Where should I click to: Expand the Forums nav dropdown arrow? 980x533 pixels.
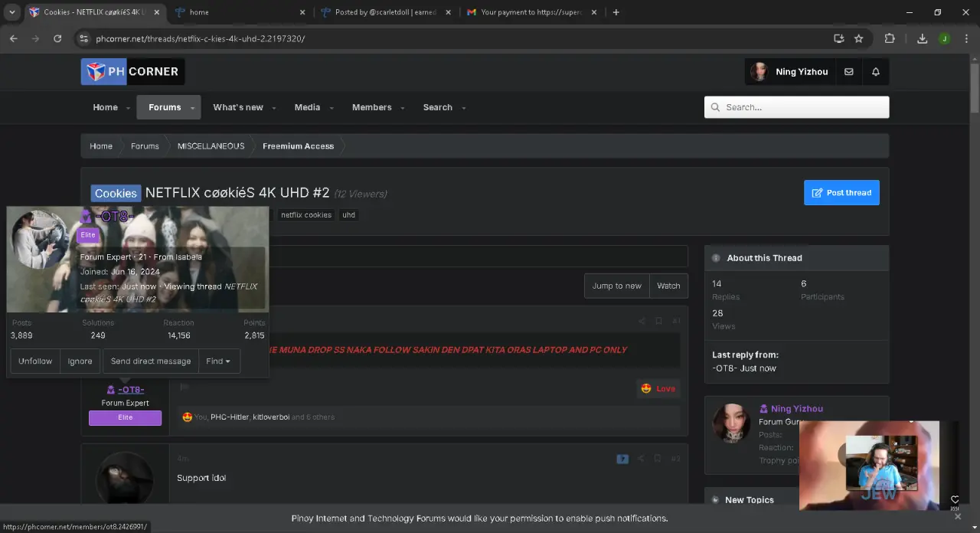pos(193,108)
